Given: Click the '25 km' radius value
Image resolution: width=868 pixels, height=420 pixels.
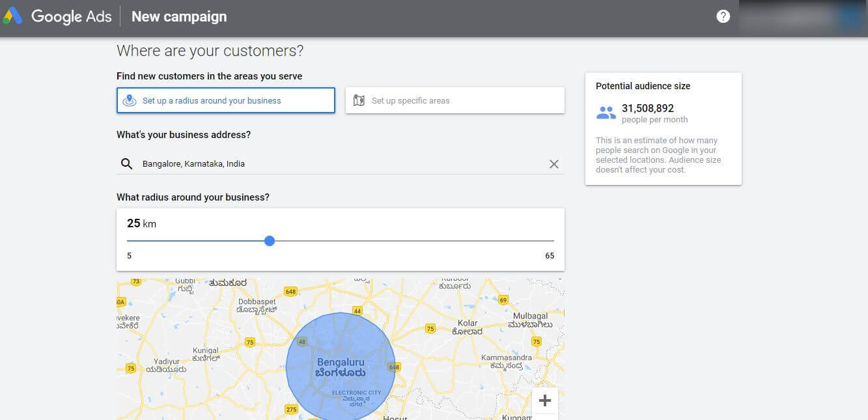Looking at the screenshot, I should coord(141,223).
